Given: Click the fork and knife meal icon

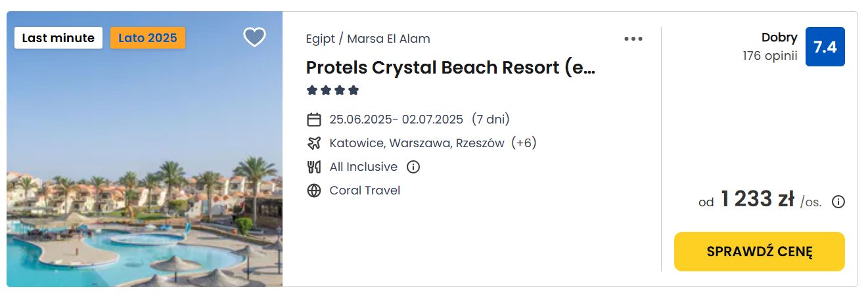Looking at the screenshot, I should tap(314, 167).
